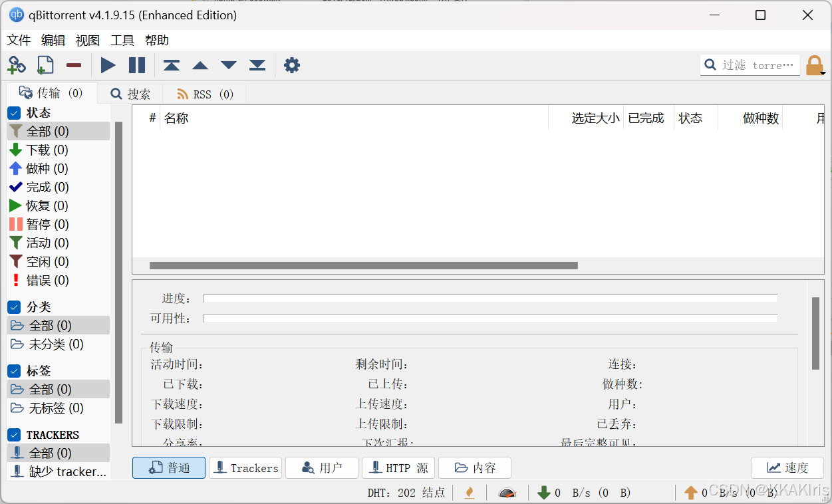This screenshot has width=832, height=504.
Task: Select the 活动 (0) status filter
Action: pos(59,243)
